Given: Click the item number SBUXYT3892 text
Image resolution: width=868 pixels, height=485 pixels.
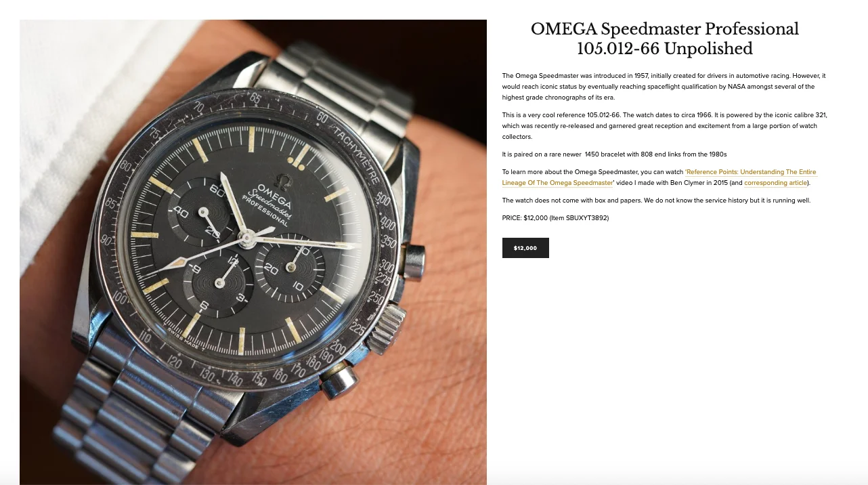Looking at the screenshot, I should (x=588, y=218).
